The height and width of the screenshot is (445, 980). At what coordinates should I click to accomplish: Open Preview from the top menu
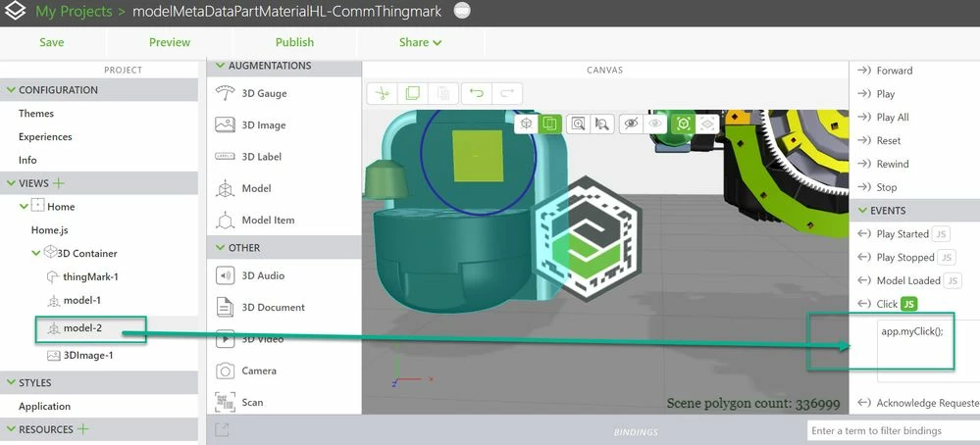170,42
